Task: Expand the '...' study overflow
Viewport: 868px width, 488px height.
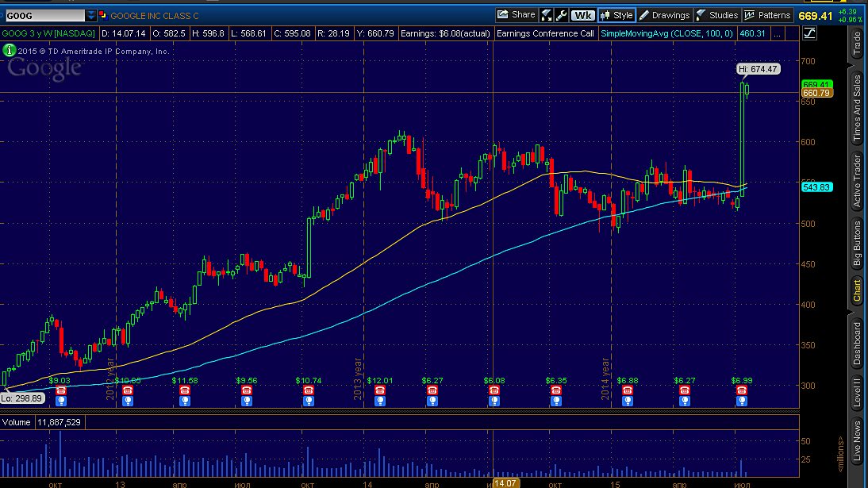Action: click(778, 34)
